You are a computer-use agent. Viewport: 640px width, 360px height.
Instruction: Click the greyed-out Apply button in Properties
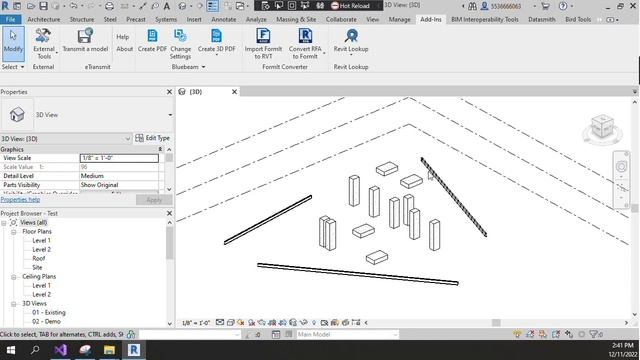tap(154, 200)
